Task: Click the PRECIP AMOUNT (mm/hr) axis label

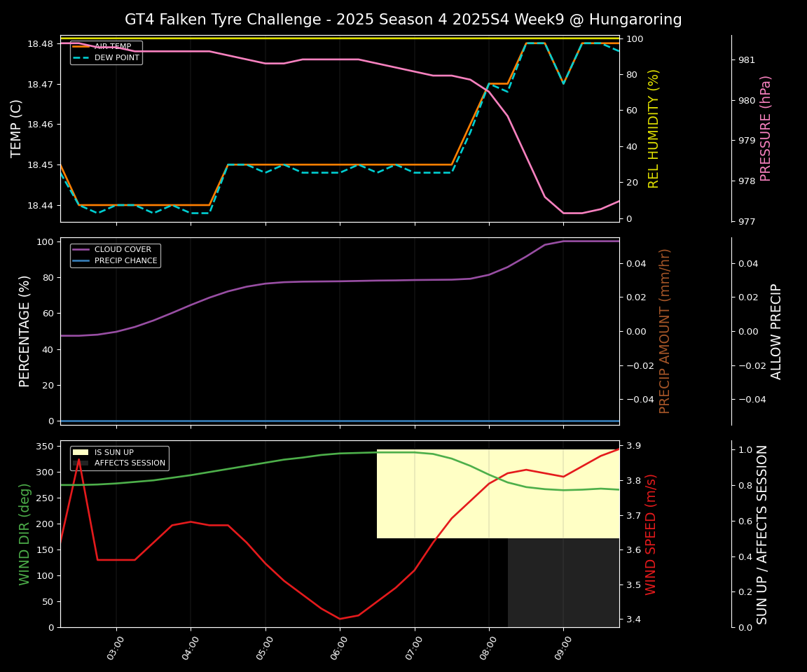Action: (665, 331)
